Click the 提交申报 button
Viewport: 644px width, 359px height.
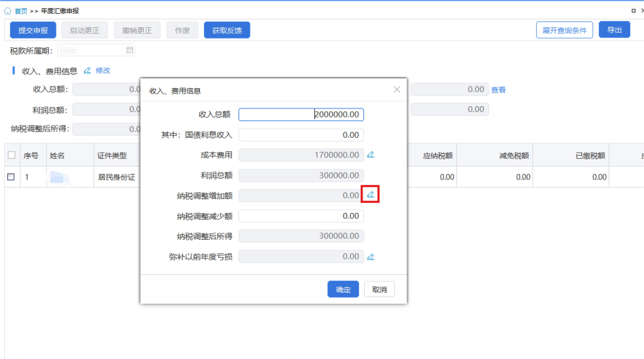coord(33,30)
